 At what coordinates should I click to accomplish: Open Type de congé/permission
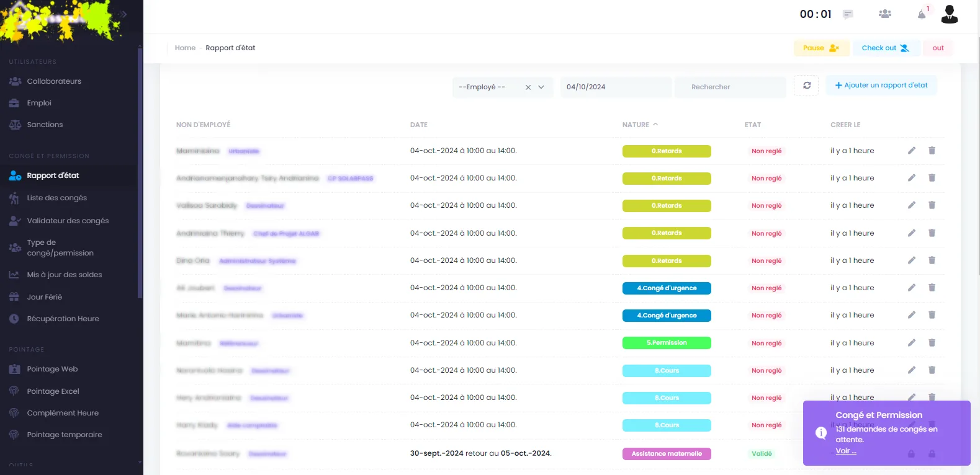point(60,248)
